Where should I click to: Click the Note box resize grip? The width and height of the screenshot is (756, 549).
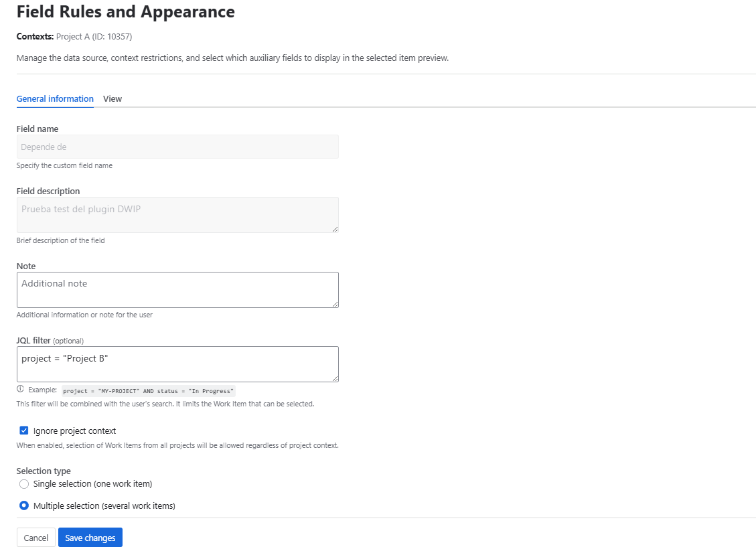coord(335,304)
